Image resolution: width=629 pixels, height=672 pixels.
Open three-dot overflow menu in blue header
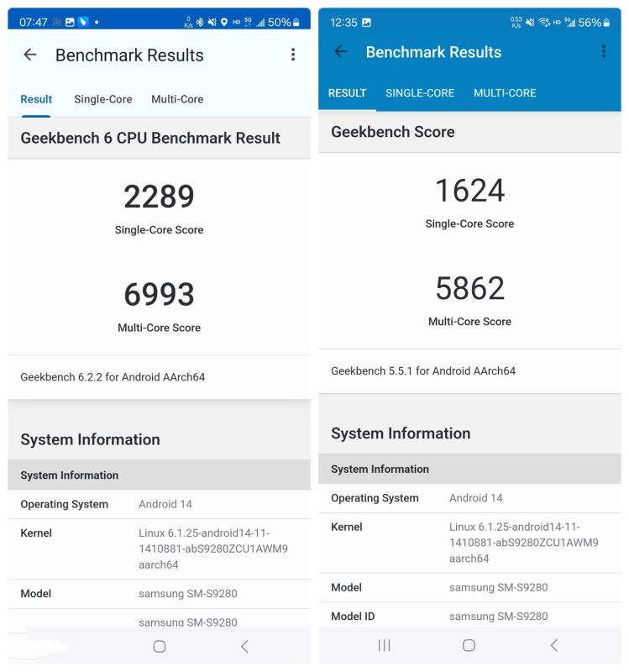click(x=603, y=52)
